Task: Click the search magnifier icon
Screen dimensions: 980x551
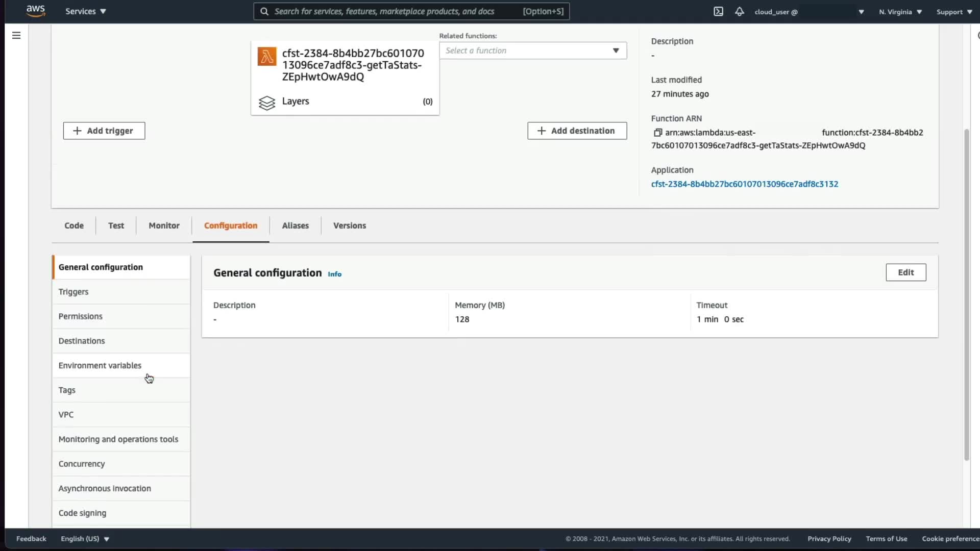Action: click(x=264, y=11)
